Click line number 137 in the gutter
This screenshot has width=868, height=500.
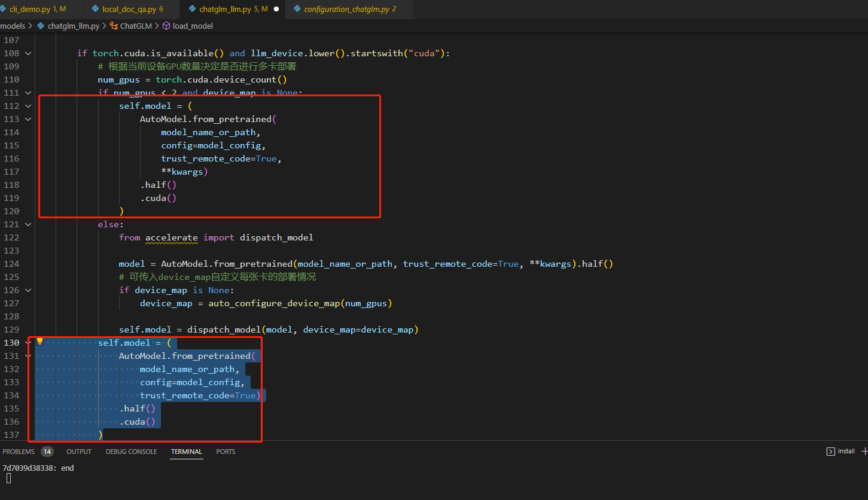pos(11,435)
